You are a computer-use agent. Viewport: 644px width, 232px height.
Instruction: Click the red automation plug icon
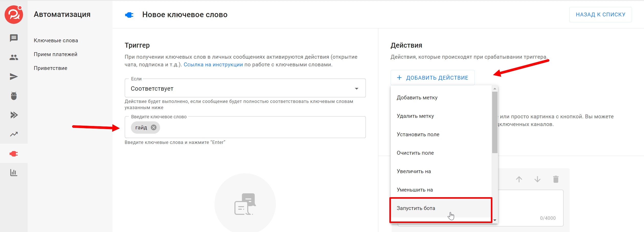14,154
